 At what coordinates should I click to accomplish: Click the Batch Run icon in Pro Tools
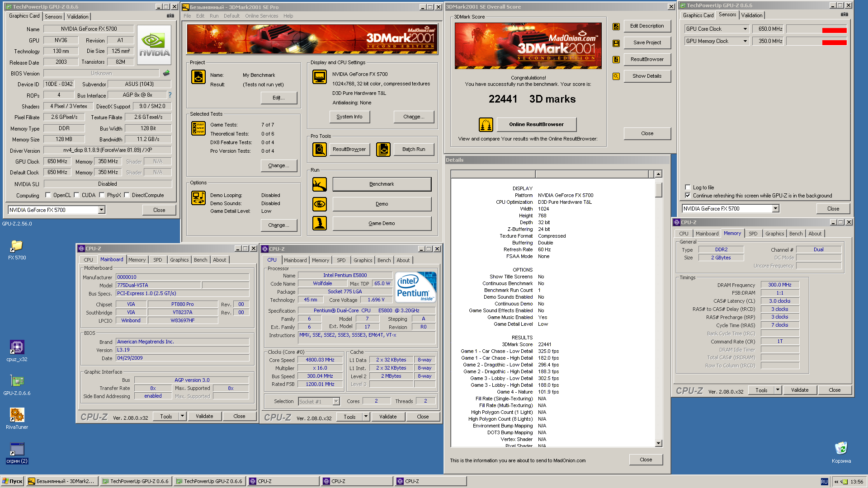(x=383, y=149)
